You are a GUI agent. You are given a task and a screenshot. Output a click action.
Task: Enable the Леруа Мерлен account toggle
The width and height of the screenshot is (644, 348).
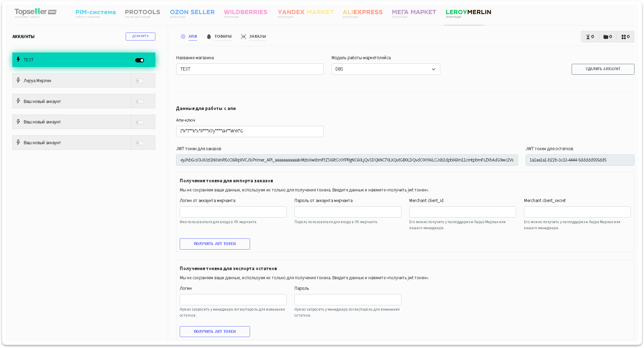click(140, 81)
